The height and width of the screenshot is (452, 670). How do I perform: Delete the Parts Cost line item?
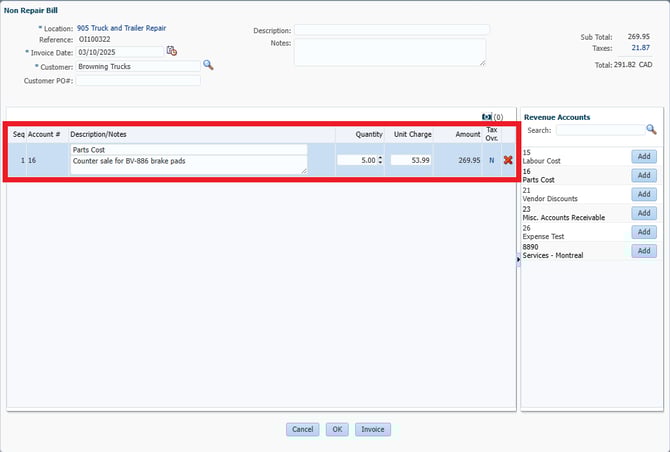tap(508, 160)
